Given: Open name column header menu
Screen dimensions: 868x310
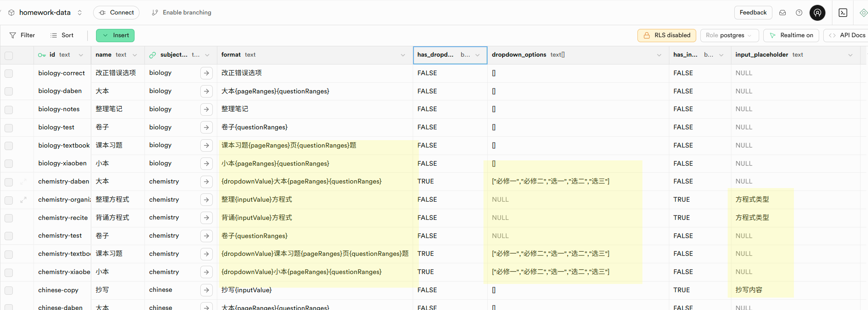Looking at the screenshot, I should [135, 55].
